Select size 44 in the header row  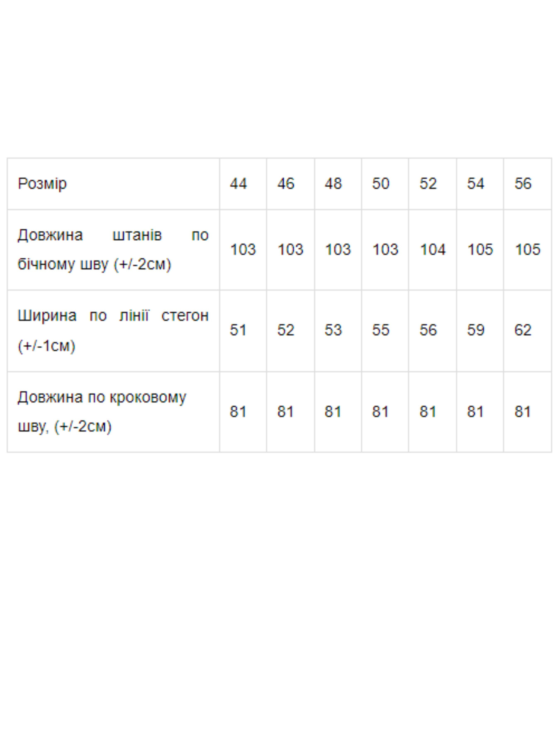239,183
